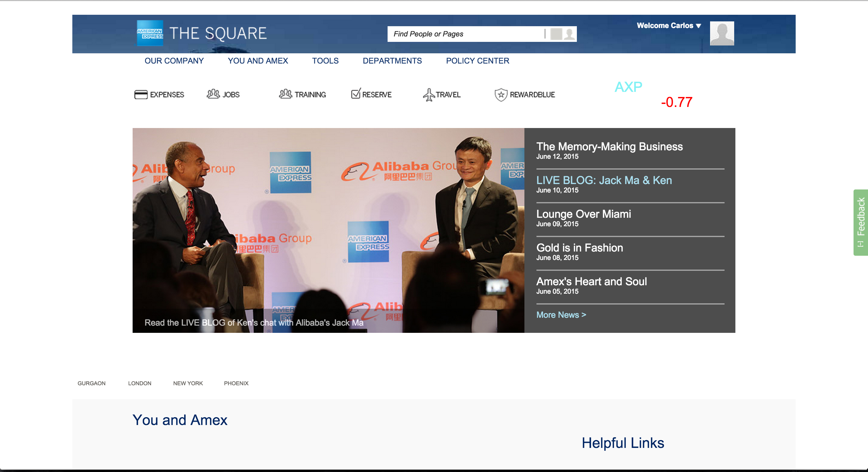The width and height of the screenshot is (868, 472).
Task: Open LIVE BLOG: Jack Ma & Ken
Action: coord(604,180)
